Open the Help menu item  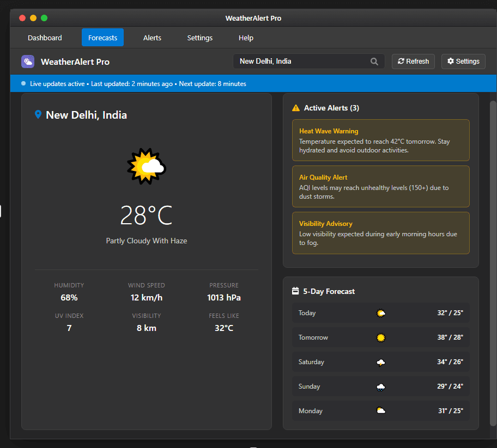(246, 38)
